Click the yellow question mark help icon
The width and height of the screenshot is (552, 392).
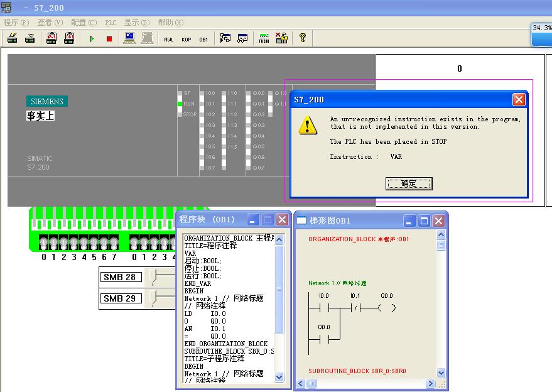[302, 38]
